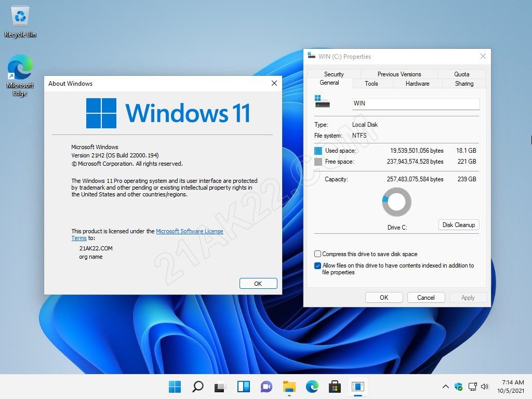
Task: Close the WIN (C:) Properties window
Action: click(483, 56)
